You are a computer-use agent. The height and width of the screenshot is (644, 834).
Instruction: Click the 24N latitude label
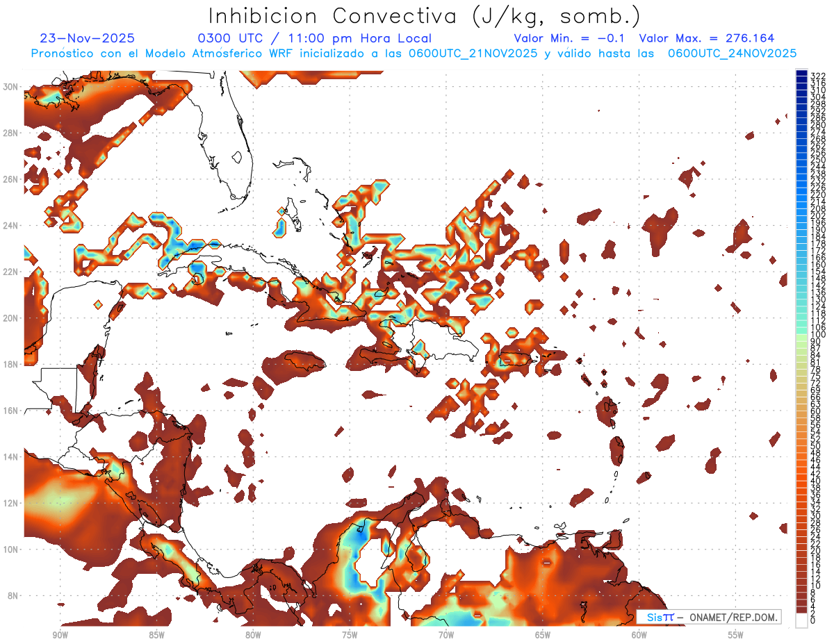click(x=10, y=226)
